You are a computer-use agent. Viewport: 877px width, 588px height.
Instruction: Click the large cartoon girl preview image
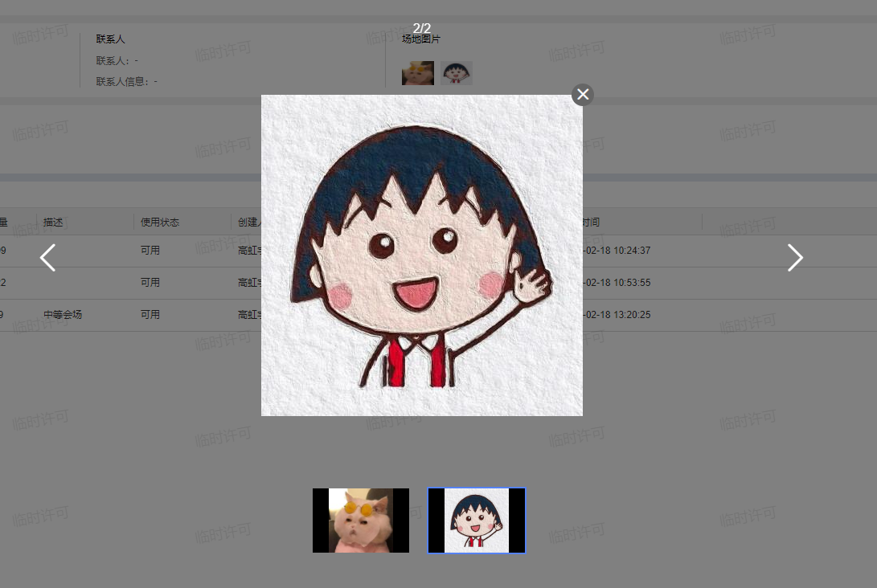coord(421,255)
